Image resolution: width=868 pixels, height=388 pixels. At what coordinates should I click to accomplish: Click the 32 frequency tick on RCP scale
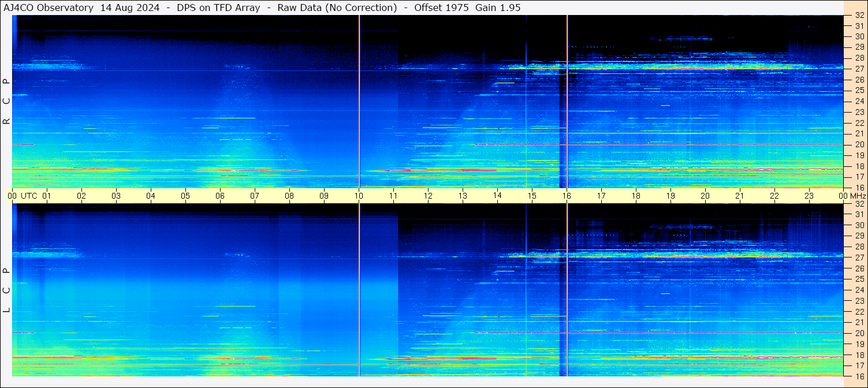859,16
